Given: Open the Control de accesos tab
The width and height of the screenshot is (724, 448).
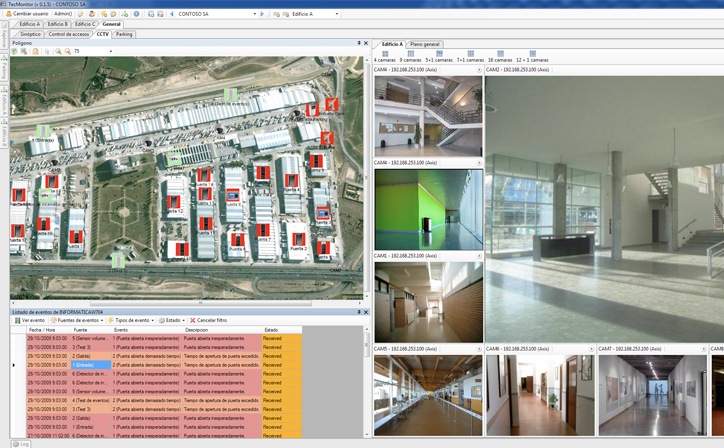Looking at the screenshot, I should point(70,34).
